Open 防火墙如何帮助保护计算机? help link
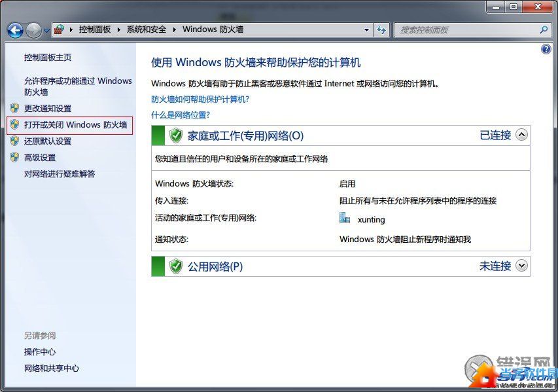Viewport: 558px width, 392px height. 200,99
